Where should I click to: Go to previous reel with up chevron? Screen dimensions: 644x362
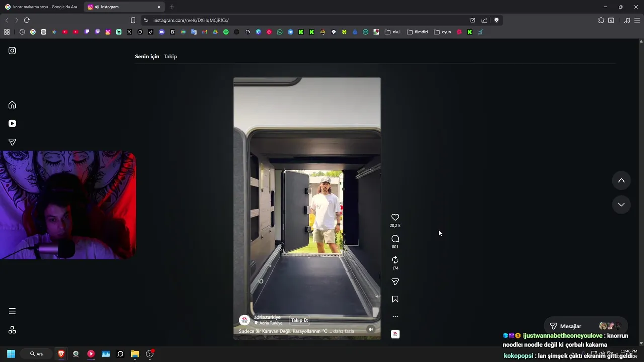621,180
